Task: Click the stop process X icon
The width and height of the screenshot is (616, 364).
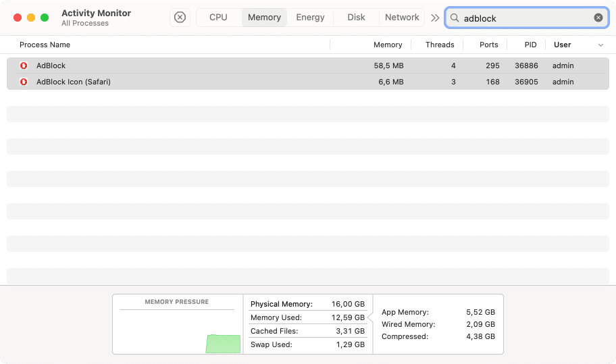Action: pyautogui.click(x=180, y=18)
